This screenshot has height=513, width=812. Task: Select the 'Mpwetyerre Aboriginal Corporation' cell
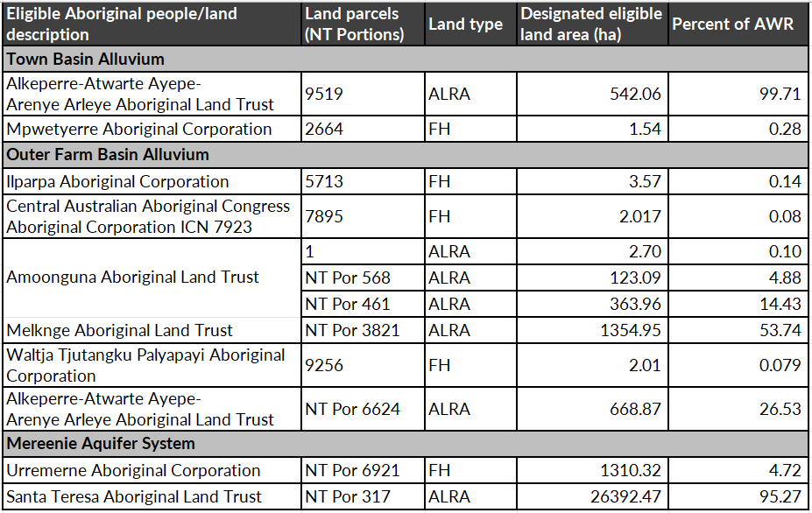point(140,129)
